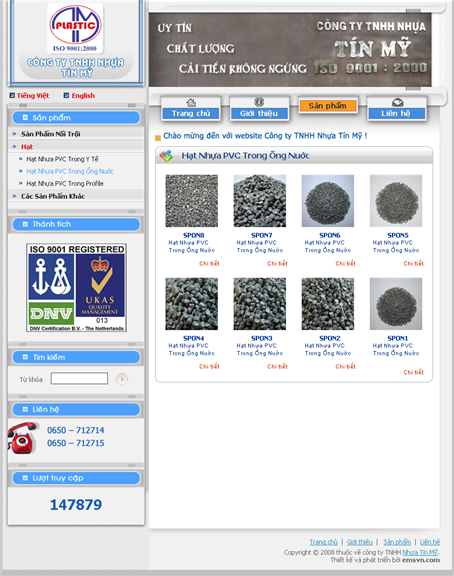Click the SPON3 product name link

point(262,338)
